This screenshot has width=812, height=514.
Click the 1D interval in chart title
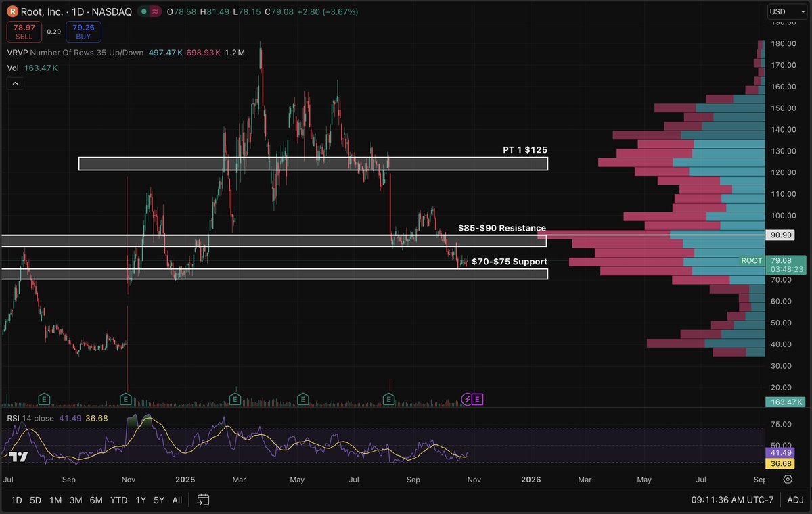tap(78, 11)
